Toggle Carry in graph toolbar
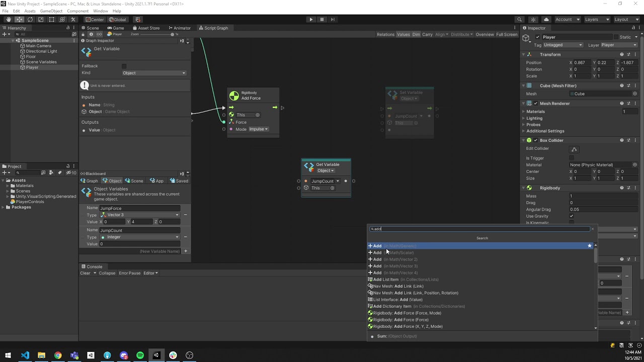 coord(427,35)
